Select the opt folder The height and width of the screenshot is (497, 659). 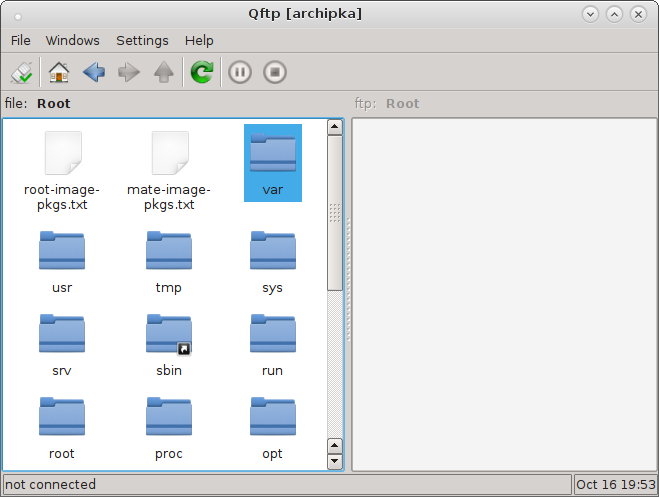click(273, 428)
